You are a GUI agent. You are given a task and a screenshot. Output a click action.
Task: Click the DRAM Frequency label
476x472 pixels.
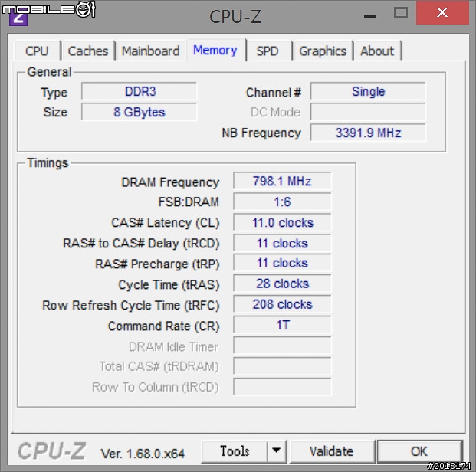170,182
